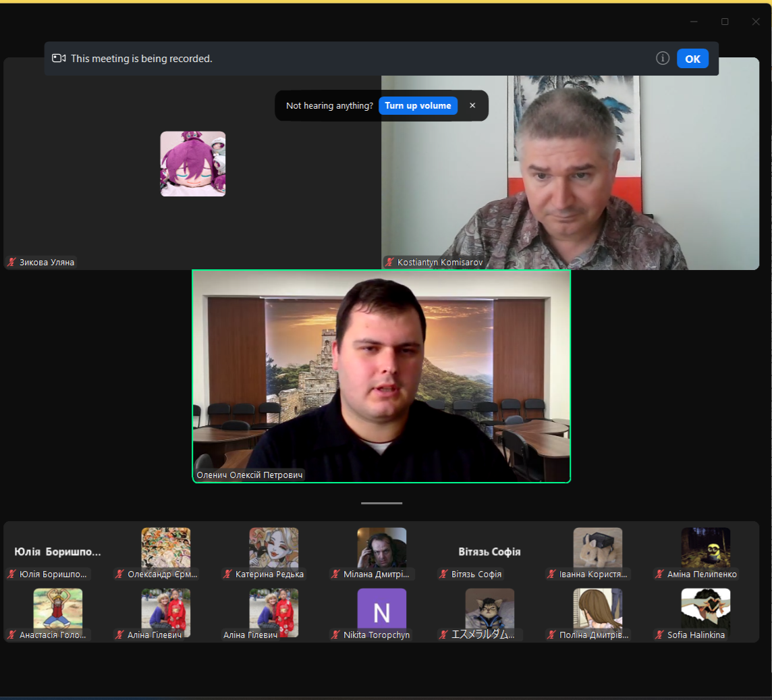This screenshot has height=700, width=772.
Task: Select Nikita Toropchyn's purple N avatar
Action: click(381, 611)
